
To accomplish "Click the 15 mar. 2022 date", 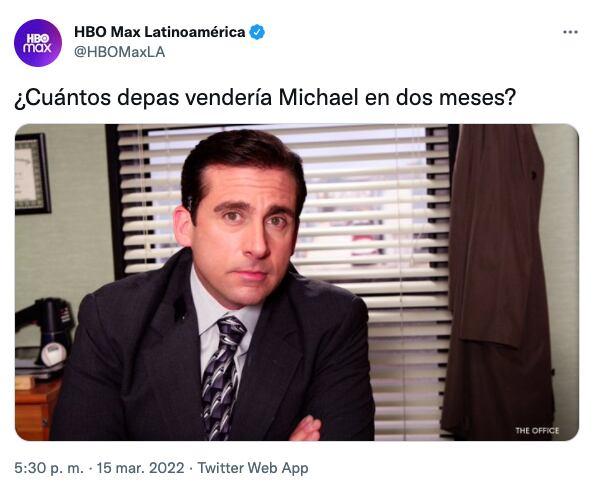I will (x=140, y=468).
